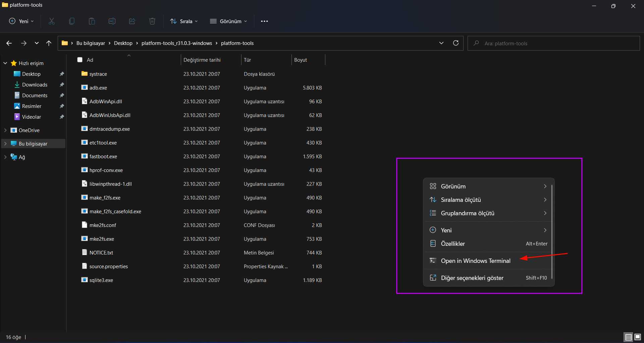Expand the OneDrive tree node
The width and height of the screenshot is (644, 343).
pos(5,130)
